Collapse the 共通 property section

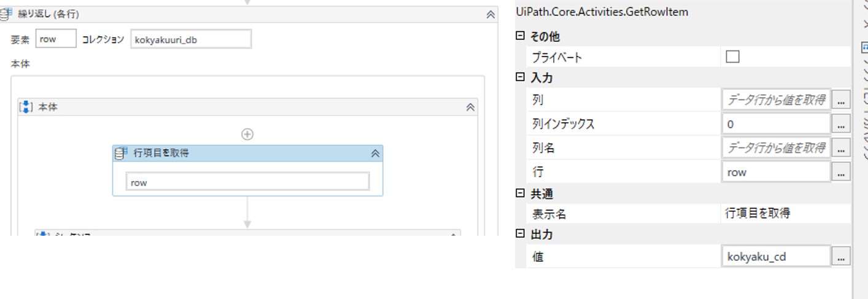pos(521,193)
